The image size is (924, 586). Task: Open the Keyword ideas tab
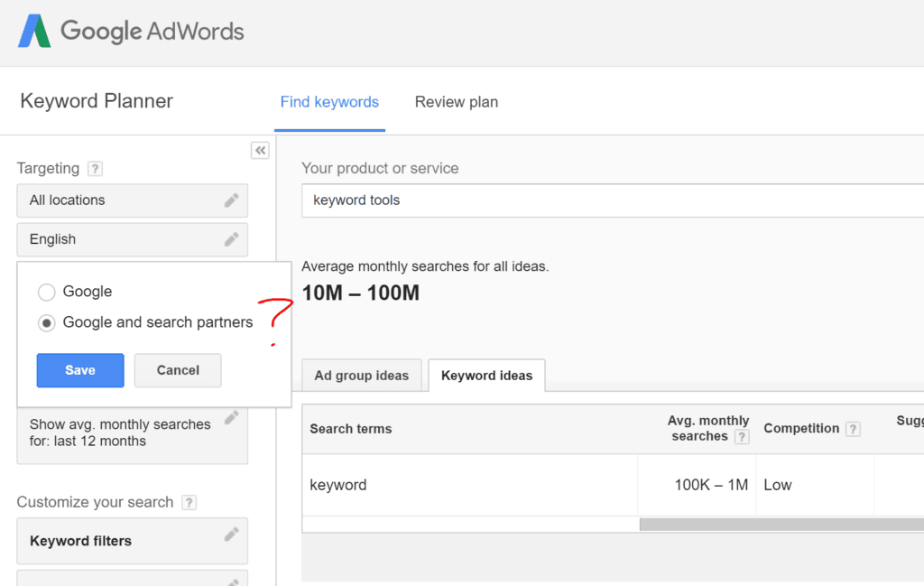click(486, 376)
